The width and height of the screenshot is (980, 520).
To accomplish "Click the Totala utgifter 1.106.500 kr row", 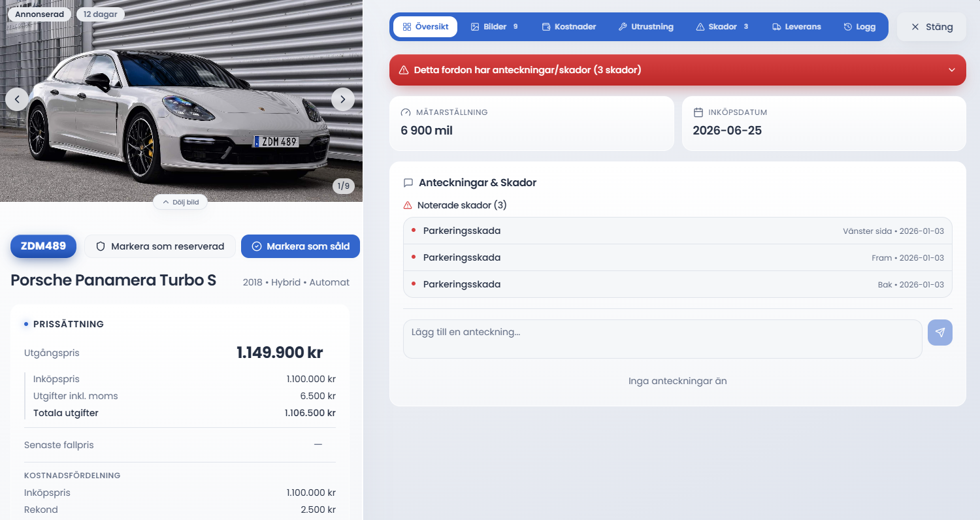I will click(x=184, y=413).
